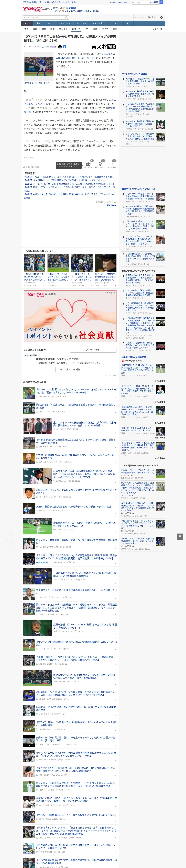Open WBC準々決勝 link in article body

[63, 58]
